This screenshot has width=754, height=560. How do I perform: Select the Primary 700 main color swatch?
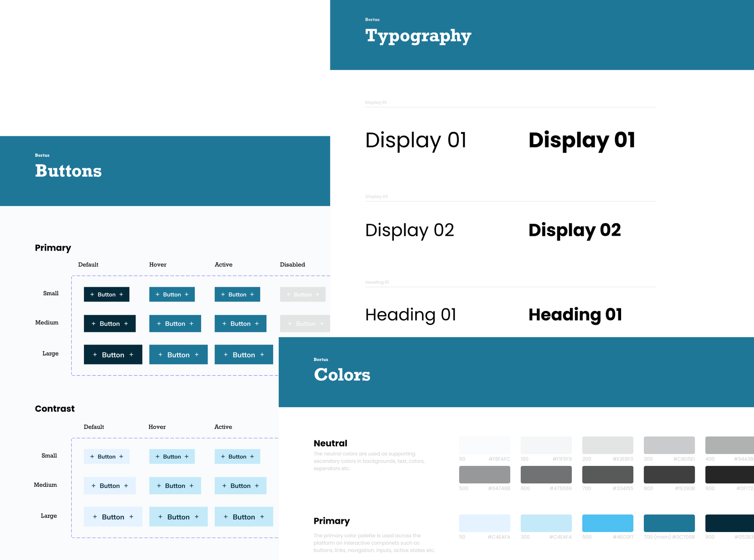(669, 523)
